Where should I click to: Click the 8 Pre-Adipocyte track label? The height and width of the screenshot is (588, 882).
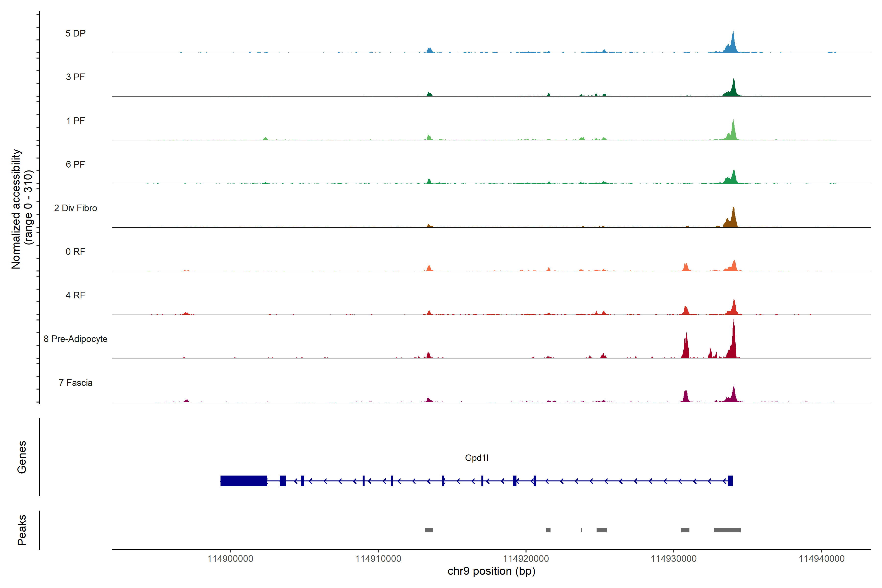tap(75, 339)
